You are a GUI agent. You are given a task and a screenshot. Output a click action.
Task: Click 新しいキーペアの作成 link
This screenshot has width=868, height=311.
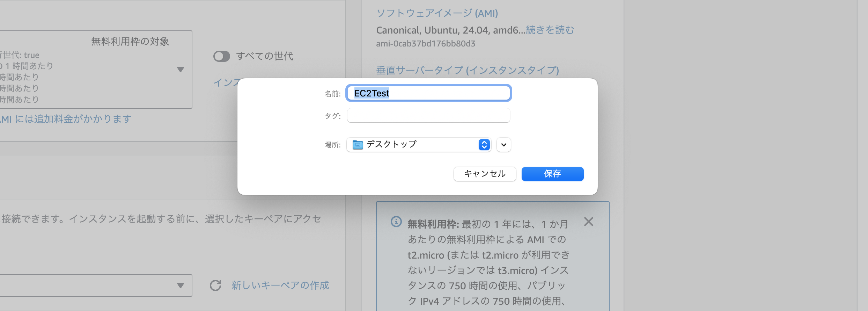coord(280,285)
